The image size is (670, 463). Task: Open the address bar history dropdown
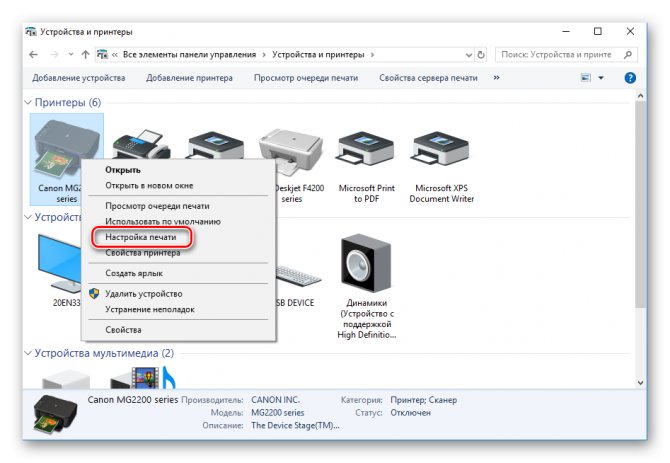[x=469, y=55]
